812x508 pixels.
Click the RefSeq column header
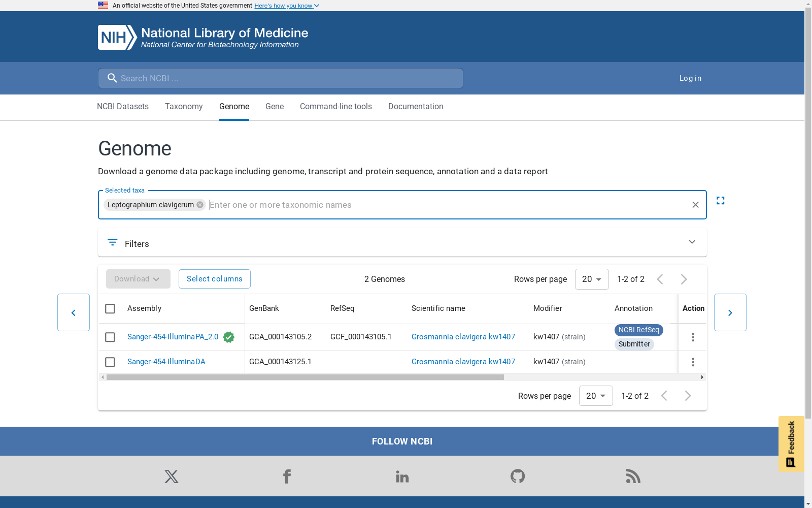tap(343, 308)
